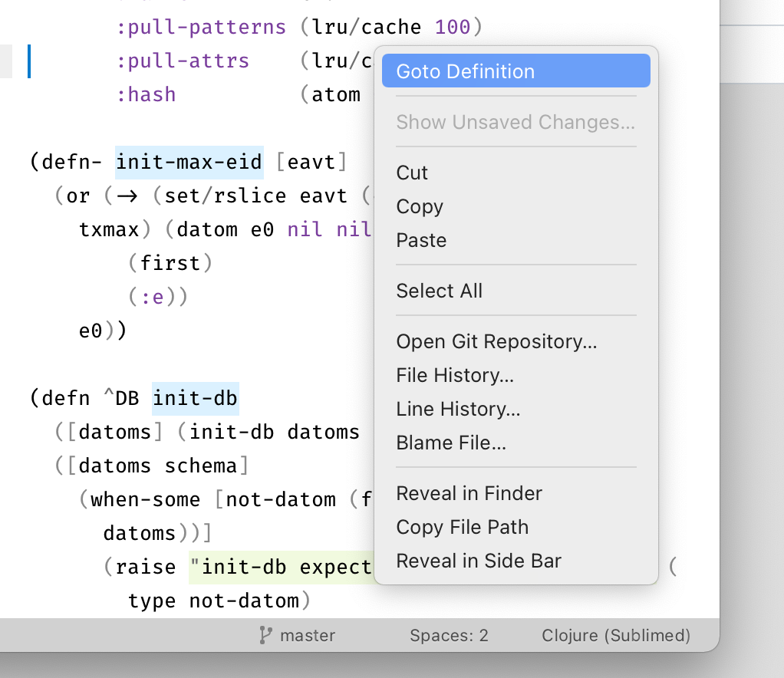Paste clipboard contents from context menu
This screenshot has width=784, height=678.
click(420, 240)
